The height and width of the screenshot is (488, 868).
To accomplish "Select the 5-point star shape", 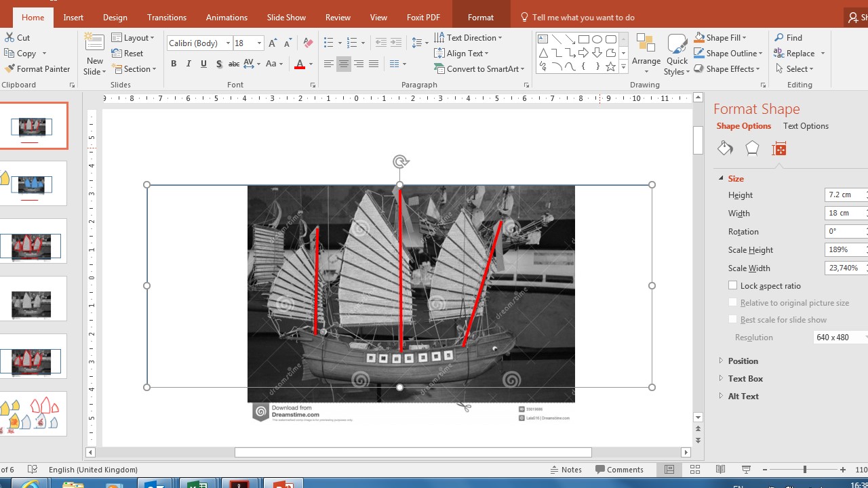I will tap(610, 66).
